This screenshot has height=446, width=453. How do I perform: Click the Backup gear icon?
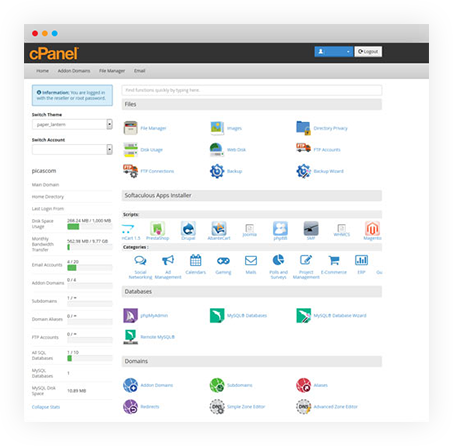pyautogui.click(x=217, y=171)
